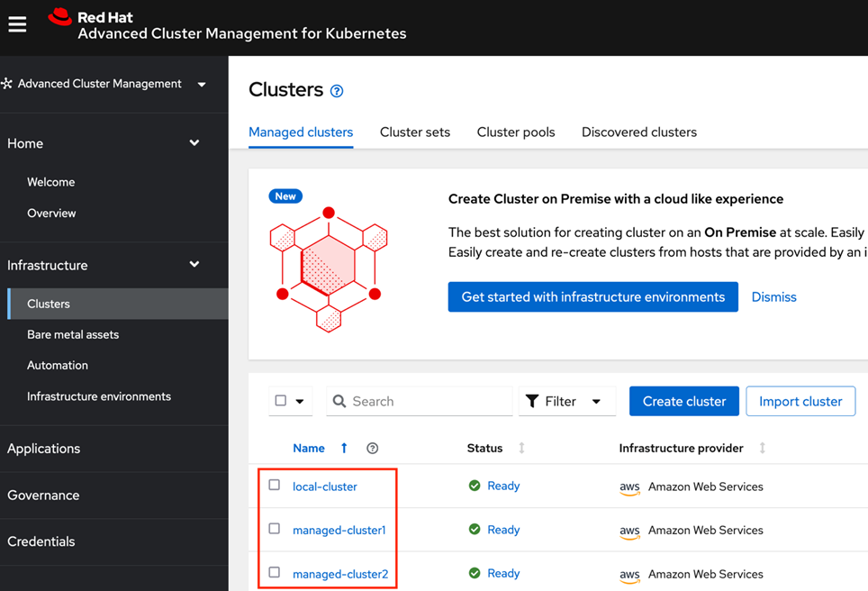Tick the select-all clusters checkbox

pos(281,401)
